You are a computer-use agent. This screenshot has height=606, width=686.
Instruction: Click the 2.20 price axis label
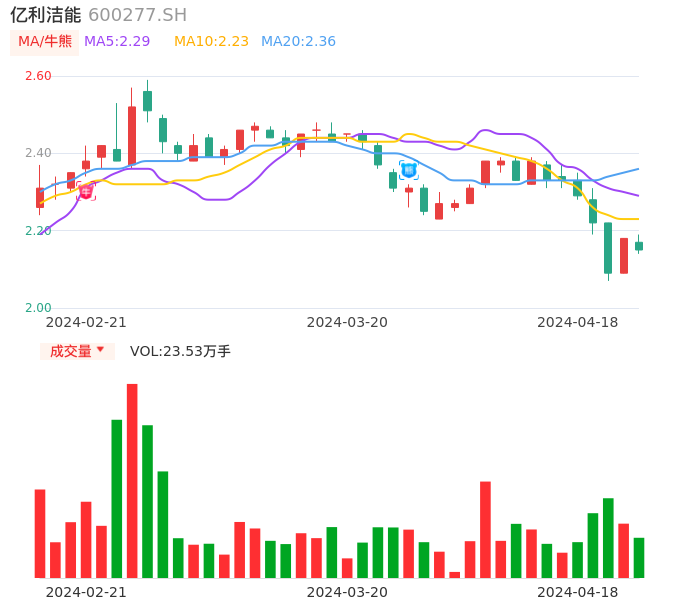[38, 231]
